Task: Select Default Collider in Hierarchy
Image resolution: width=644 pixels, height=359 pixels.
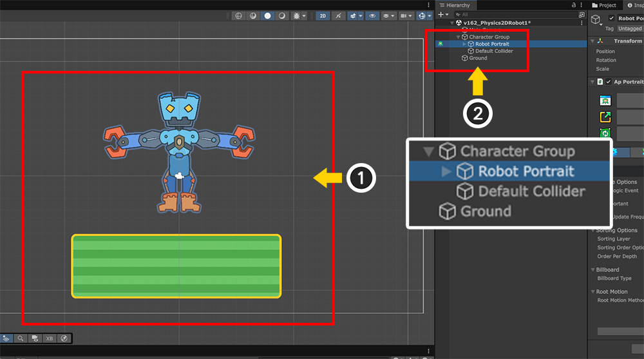Action: [x=494, y=51]
